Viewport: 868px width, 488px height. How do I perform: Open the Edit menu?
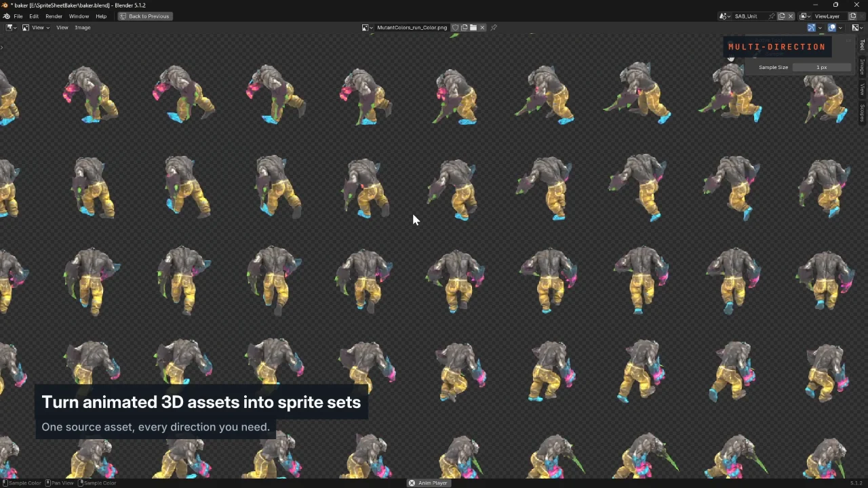click(34, 16)
